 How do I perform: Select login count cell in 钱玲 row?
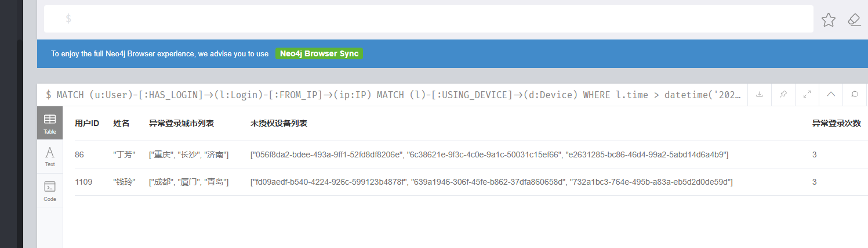[815, 182]
